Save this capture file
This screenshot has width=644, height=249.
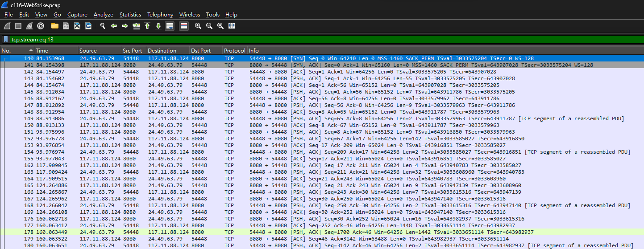[x=66, y=26]
